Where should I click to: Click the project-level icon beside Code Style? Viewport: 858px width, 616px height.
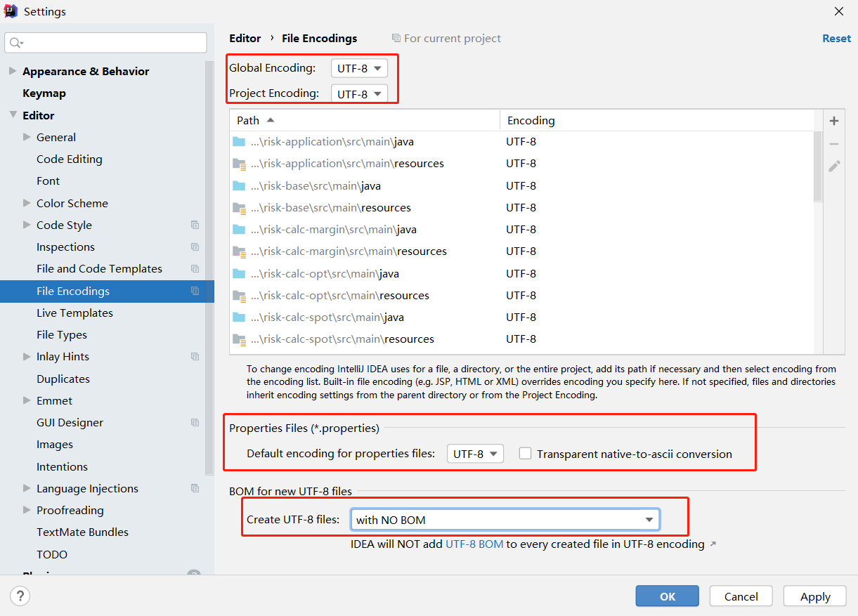pos(195,225)
